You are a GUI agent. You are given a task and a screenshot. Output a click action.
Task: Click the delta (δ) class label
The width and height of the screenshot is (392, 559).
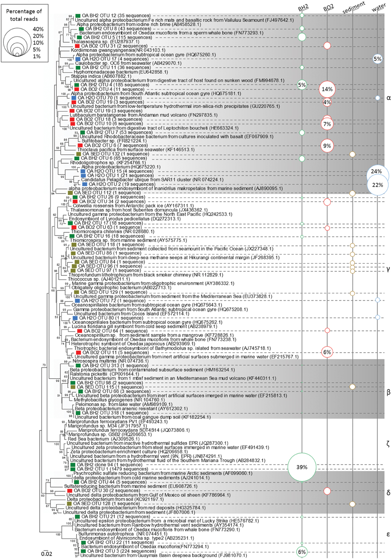coord(388,493)
